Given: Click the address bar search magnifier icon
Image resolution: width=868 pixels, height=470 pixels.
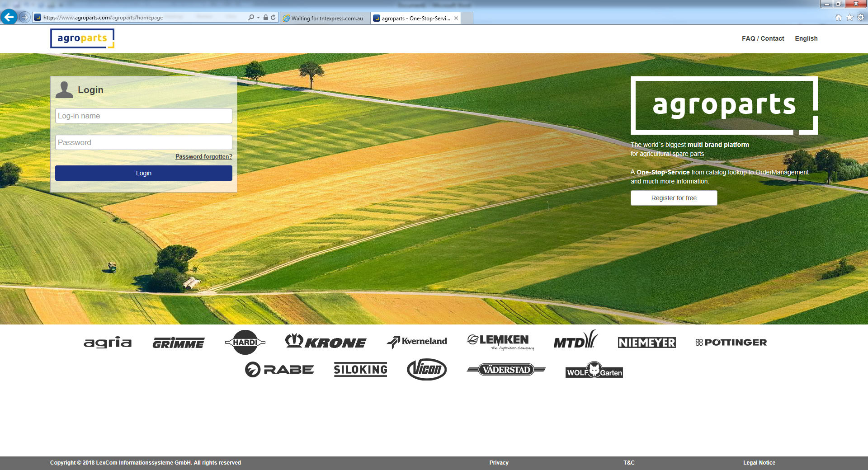Looking at the screenshot, I should [x=251, y=18].
